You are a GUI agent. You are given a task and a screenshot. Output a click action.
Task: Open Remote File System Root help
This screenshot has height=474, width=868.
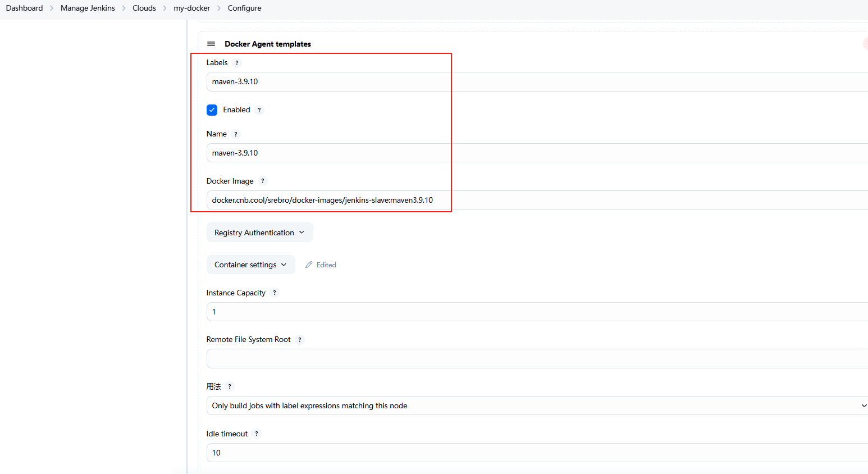300,340
